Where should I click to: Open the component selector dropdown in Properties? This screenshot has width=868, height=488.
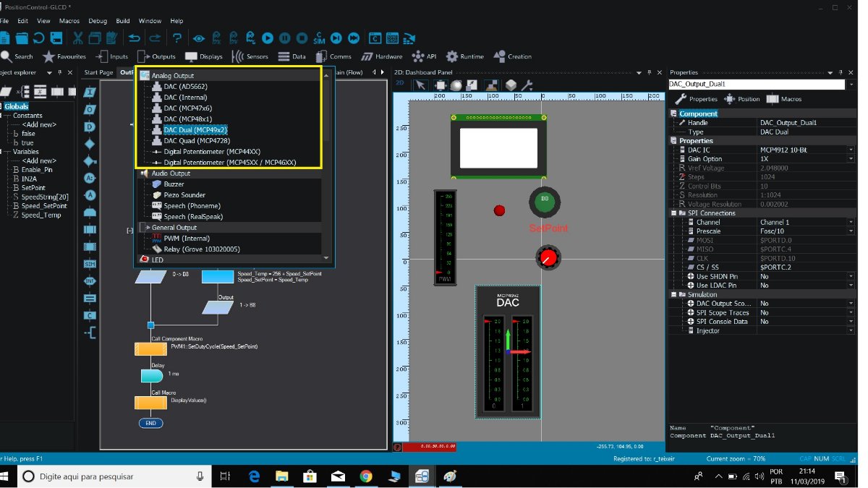[x=851, y=85]
